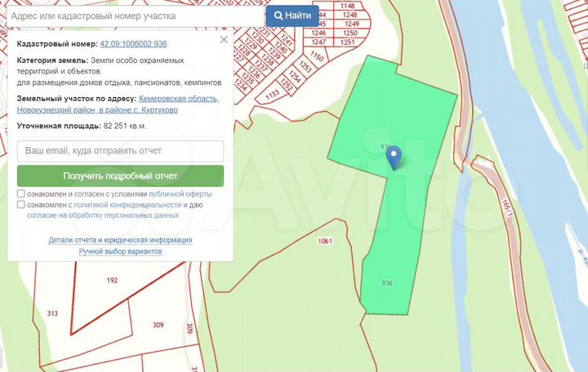Close the parcel info panel
588x372 pixels.
click(224, 40)
